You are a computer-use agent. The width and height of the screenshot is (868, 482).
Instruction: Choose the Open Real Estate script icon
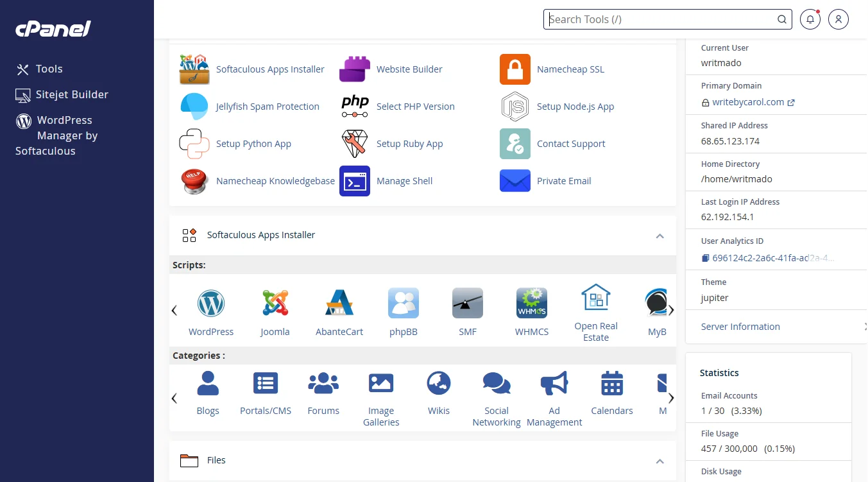(x=596, y=297)
